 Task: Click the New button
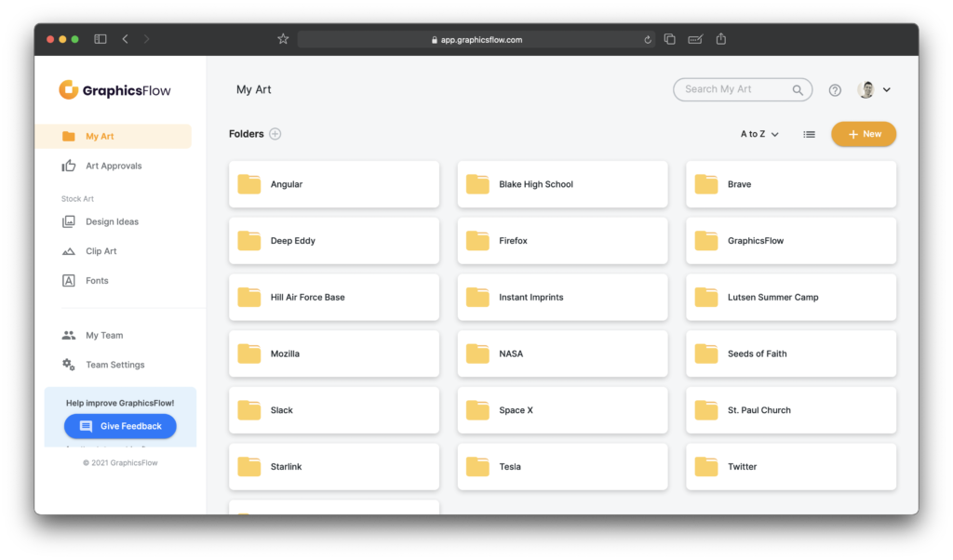pos(864,134)
